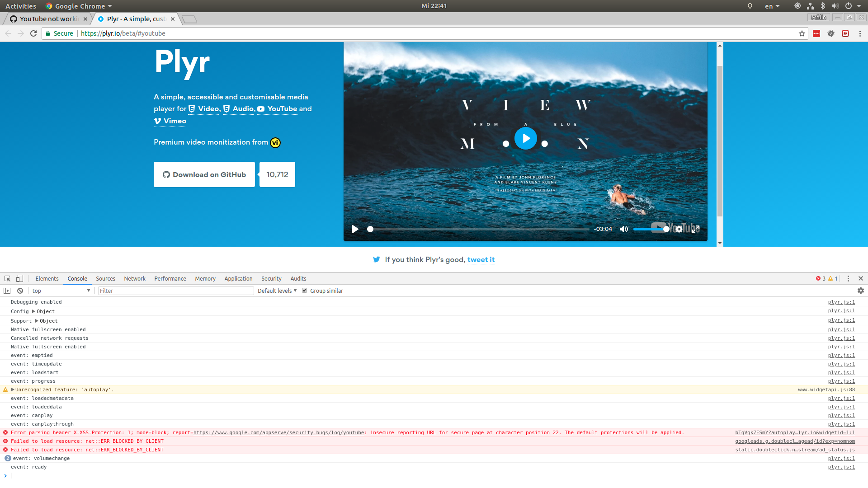Expand the Config Object in console
The height and width of the screenshot is (488, 868).
tap(34, 311)
